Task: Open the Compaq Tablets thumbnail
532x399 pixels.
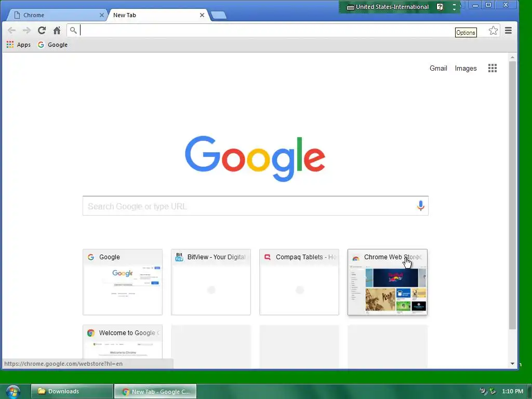Action: 299,282
